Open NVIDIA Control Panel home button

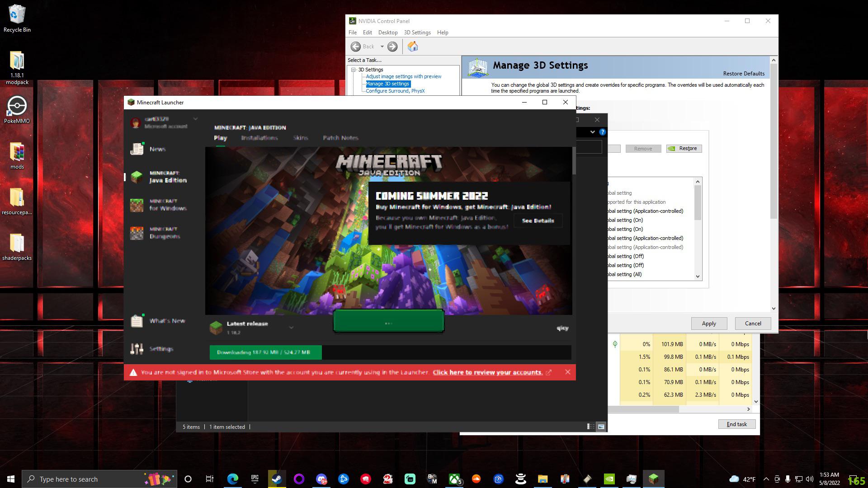pyautogui.click(x=412, y=46)
